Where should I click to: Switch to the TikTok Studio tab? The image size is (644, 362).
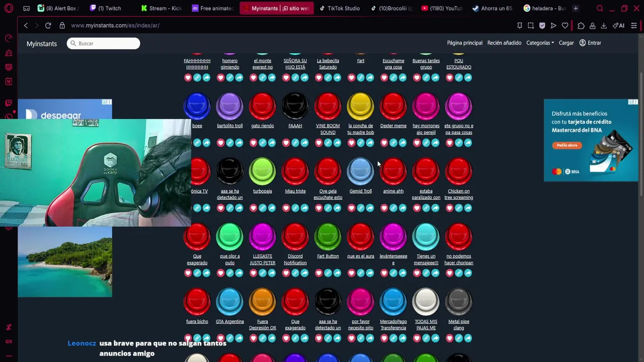click(339, 8)
